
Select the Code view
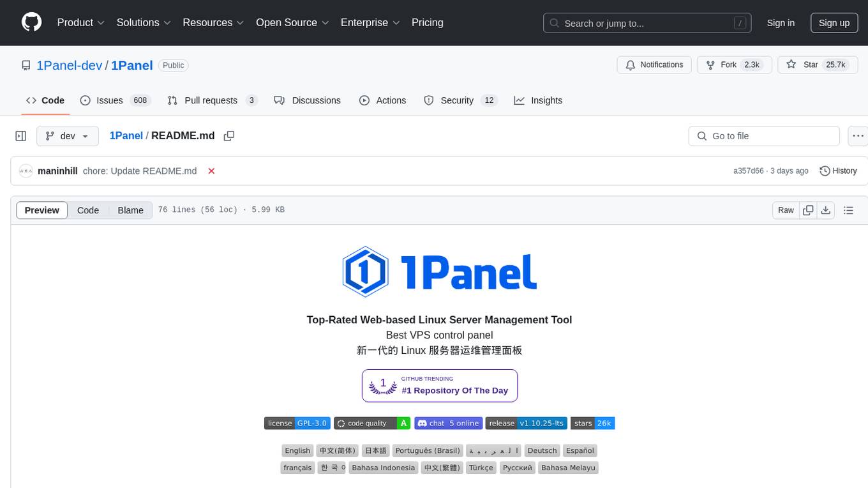(x=88, y=210)
